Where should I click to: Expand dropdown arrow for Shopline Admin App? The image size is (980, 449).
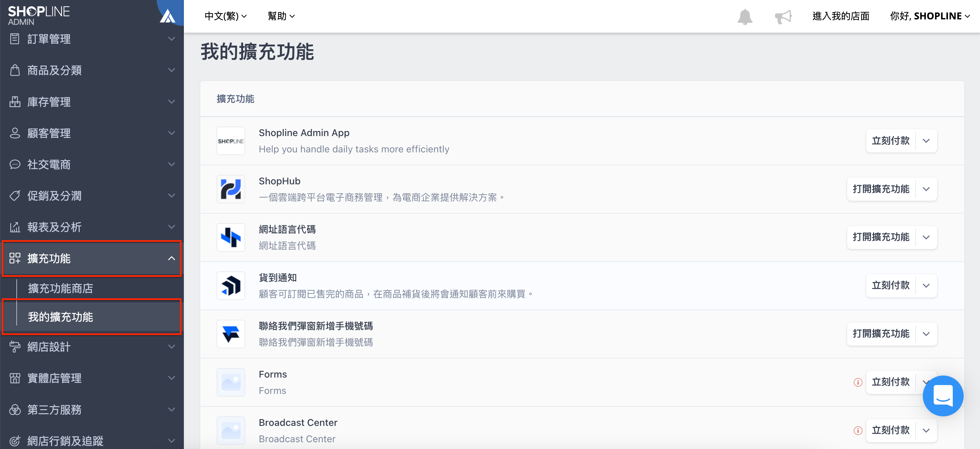click(926, 141)
